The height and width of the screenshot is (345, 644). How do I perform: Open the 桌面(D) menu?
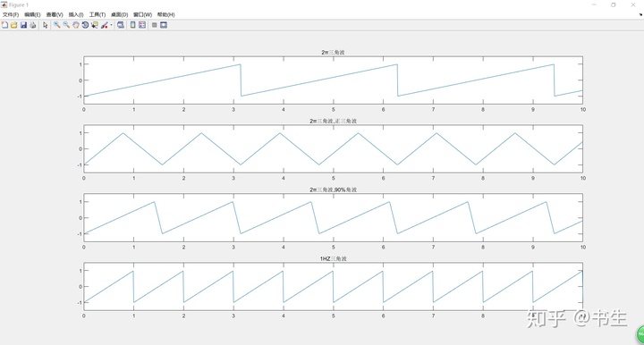click(x=119, y=15)
